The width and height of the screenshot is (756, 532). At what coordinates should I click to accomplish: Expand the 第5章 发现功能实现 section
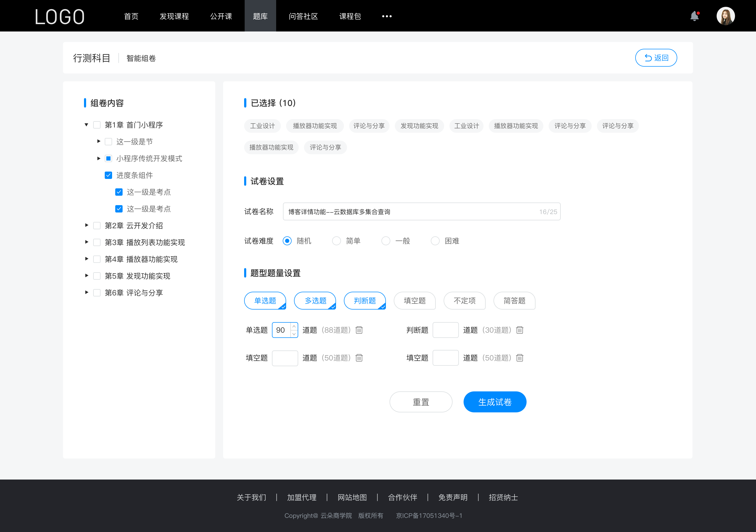tap(86, 276)
